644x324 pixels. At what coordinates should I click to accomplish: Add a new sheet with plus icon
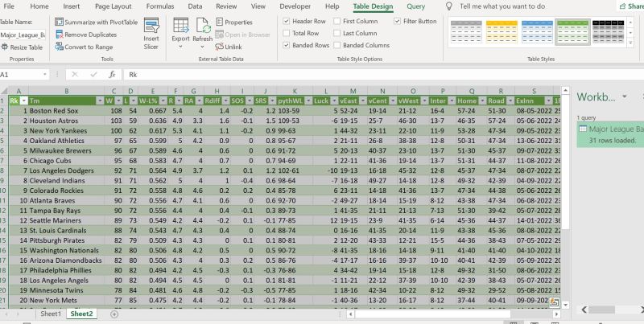pyautogui.click(x=114, y=314)
